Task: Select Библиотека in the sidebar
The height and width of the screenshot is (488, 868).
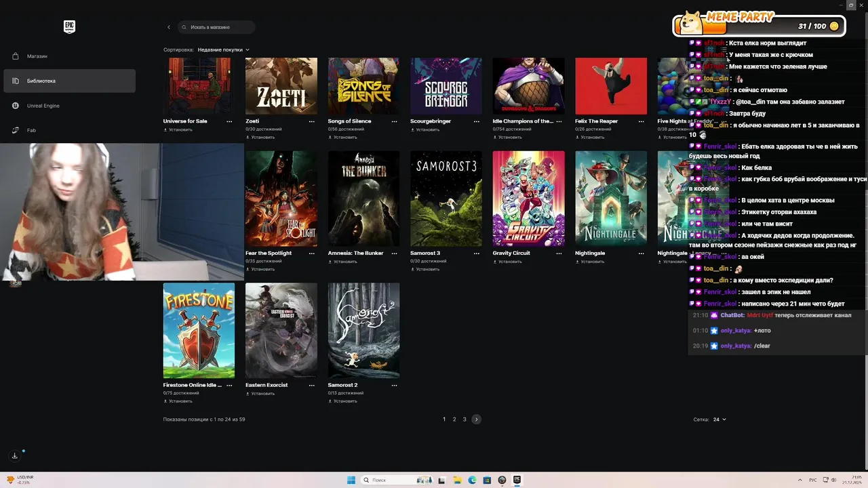Action: point(69,81)
